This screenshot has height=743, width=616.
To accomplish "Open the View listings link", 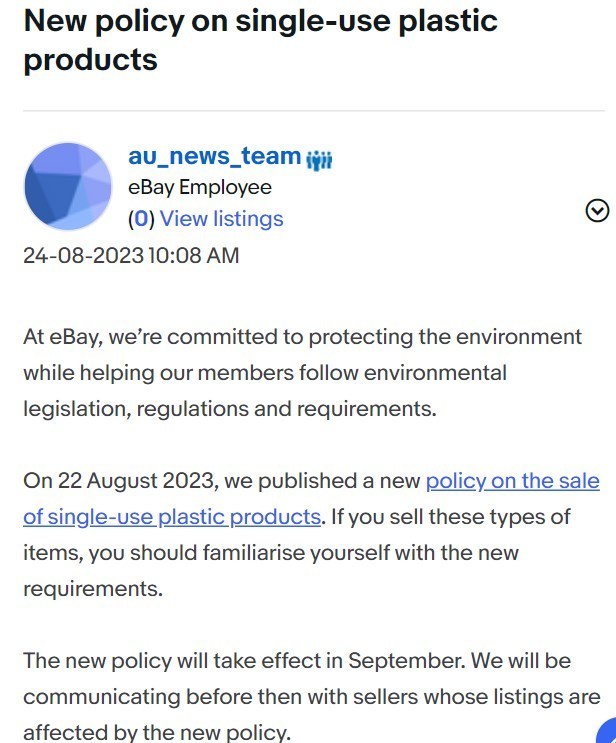I will coord(222,219).
